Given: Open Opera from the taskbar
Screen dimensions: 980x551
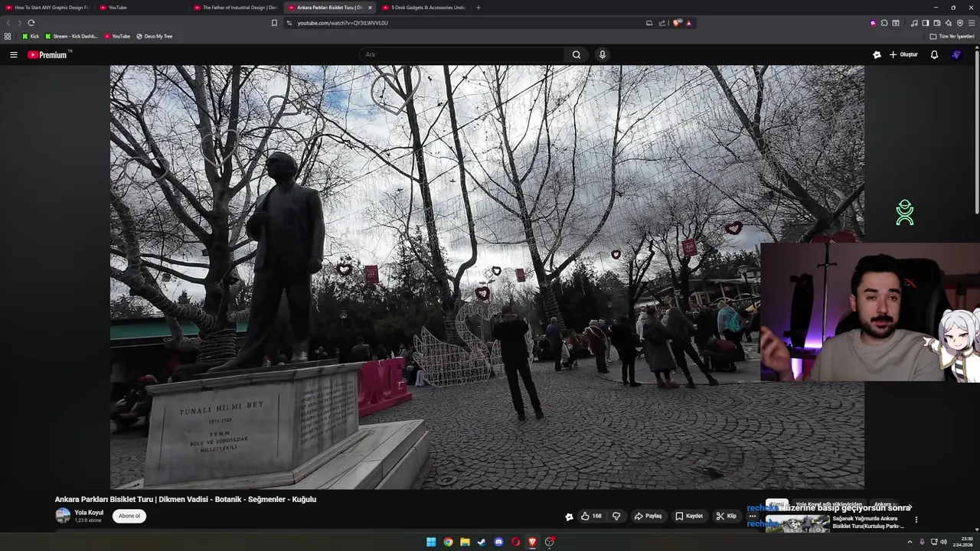Looking at the screenshot, I should tap(515, 542).
